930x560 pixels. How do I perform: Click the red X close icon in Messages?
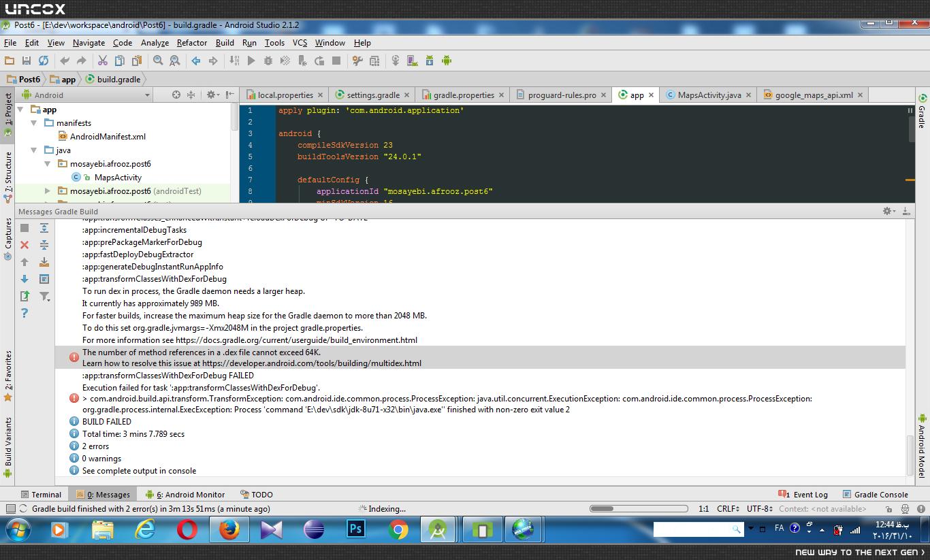coord(25,245)
